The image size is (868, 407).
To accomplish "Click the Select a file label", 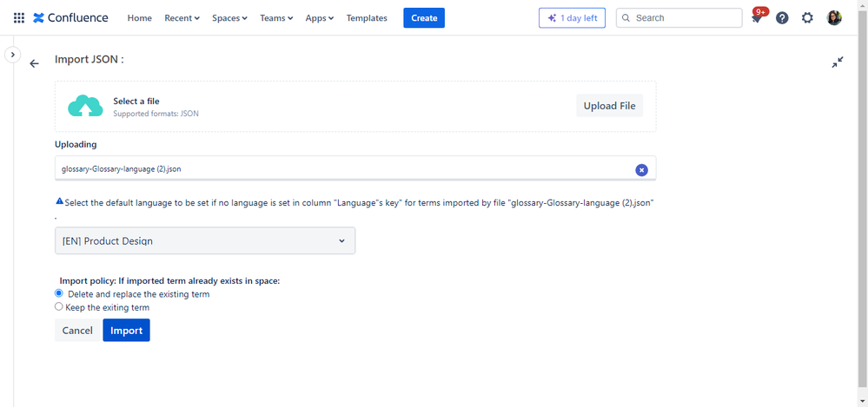I will click(136, 102).
